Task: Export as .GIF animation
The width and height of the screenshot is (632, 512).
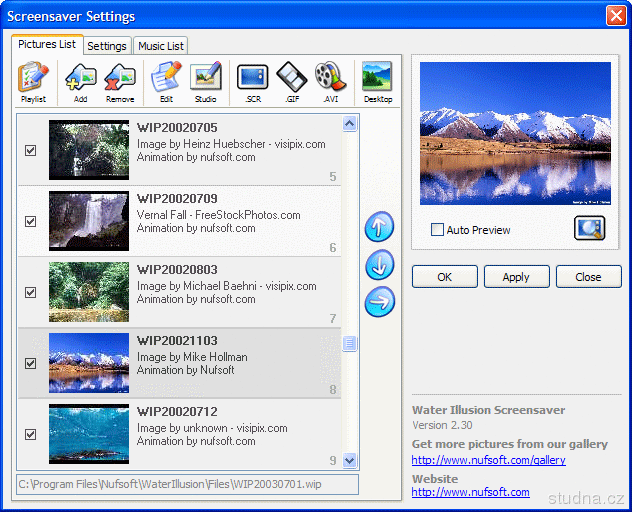Action: [290, 82]
